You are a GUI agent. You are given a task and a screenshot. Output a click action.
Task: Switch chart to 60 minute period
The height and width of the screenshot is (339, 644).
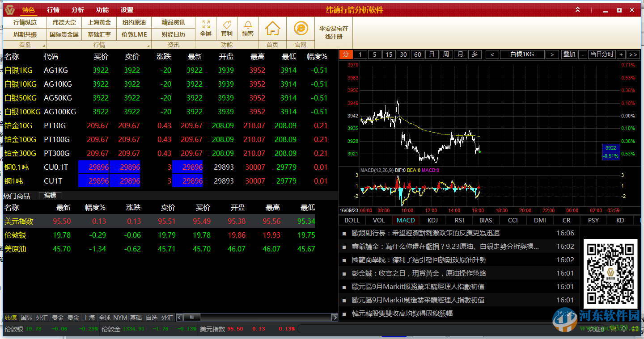[x=417, y=54]
